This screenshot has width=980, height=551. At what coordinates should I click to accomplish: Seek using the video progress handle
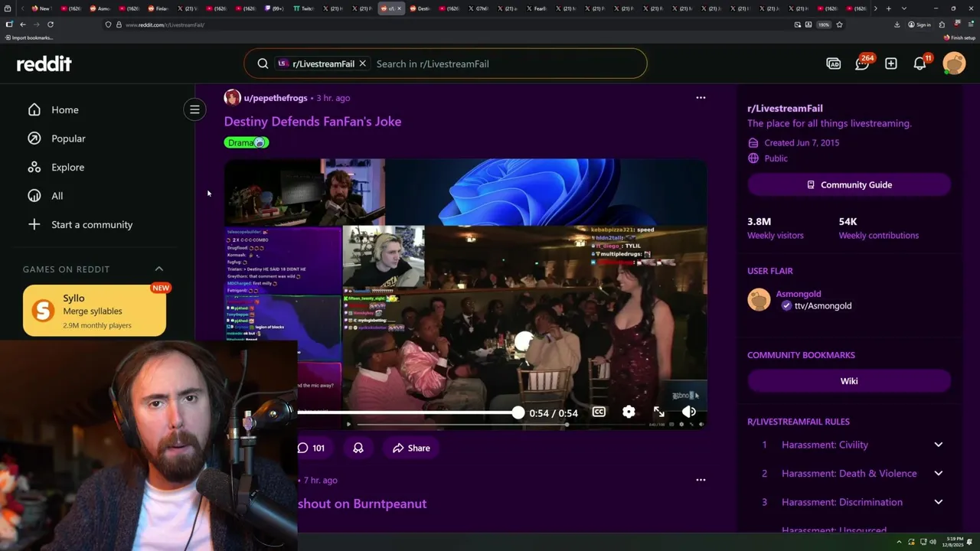tap(518, 412)
